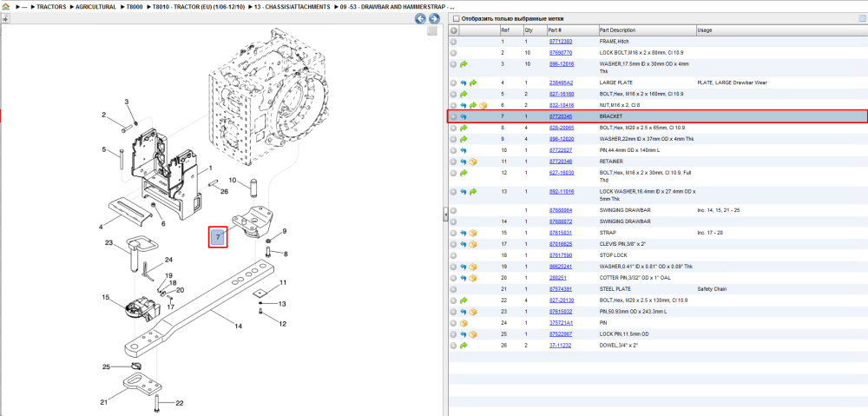Click the gray square button above the diagram

click(432, 31)
